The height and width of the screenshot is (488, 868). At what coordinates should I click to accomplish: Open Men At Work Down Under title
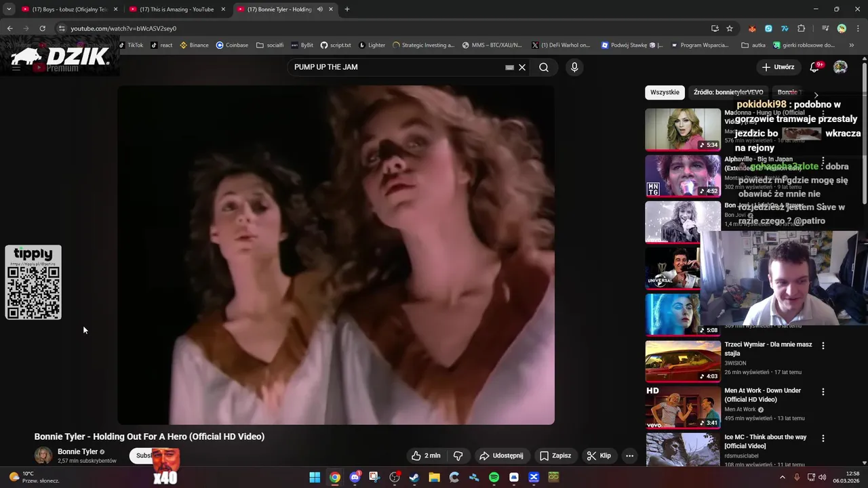pyautogui.click(x=762, y=395)
